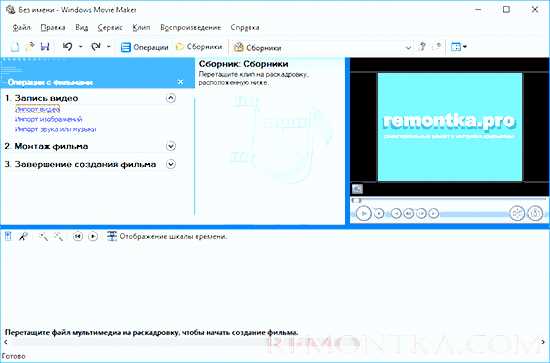550x363 pixels.
Task: Collapse the Запись видео section
Action: [170, 98]
